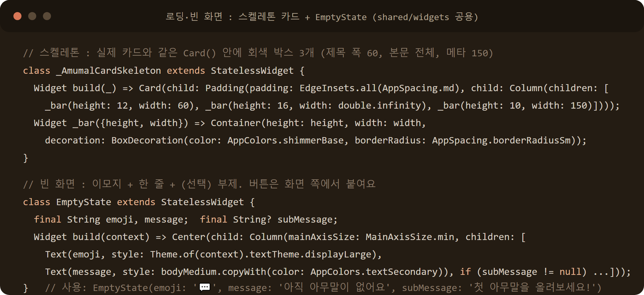Screen dimensions: 644x295
Task: Select 'double.infinity' in the second _bar call
Action: pos(379,106)
